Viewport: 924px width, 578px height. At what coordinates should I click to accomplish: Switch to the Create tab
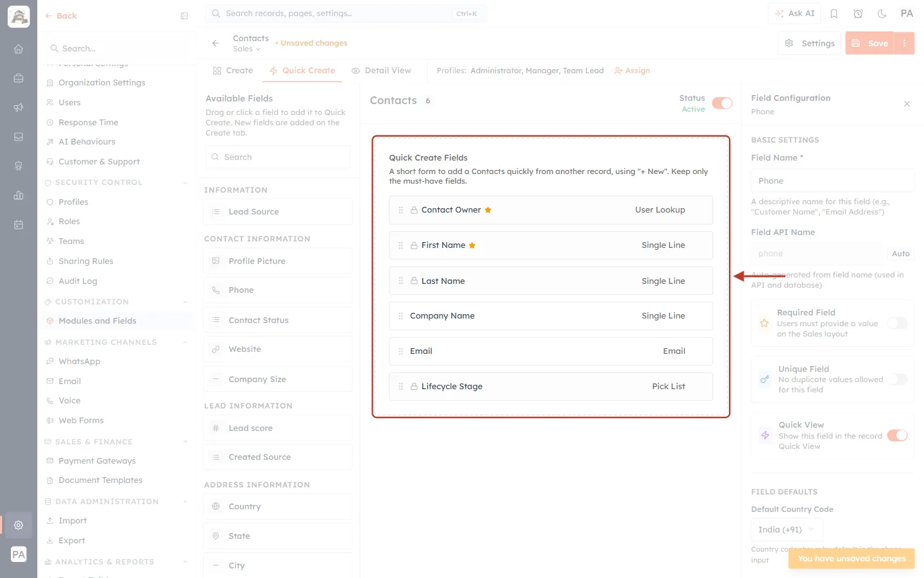point(233,71)
